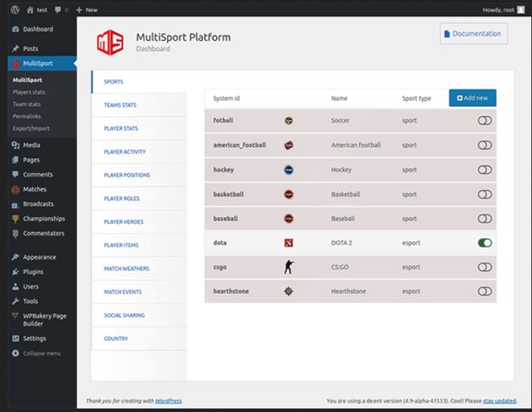Screen dimensions: 532x412
Task: Click the DOTA 2 sport icon
Action: 288,243
